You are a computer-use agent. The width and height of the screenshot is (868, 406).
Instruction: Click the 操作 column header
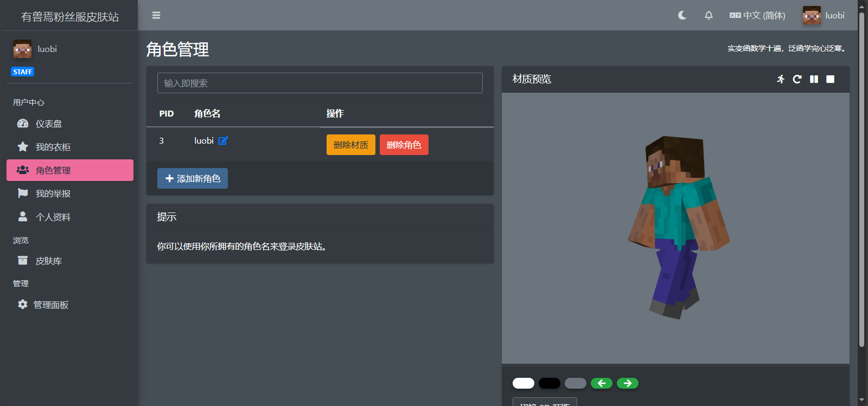coord(335,113)
